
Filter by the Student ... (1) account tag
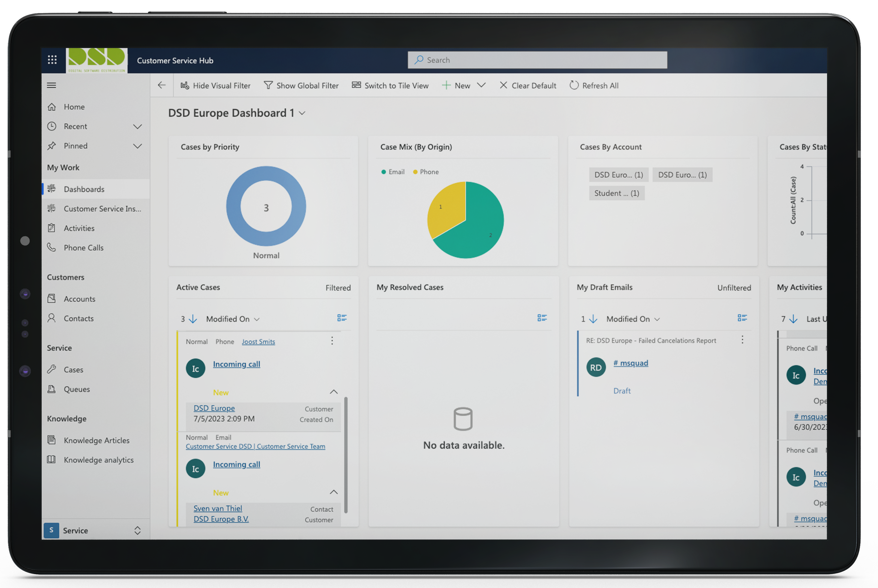pos(617,193)
